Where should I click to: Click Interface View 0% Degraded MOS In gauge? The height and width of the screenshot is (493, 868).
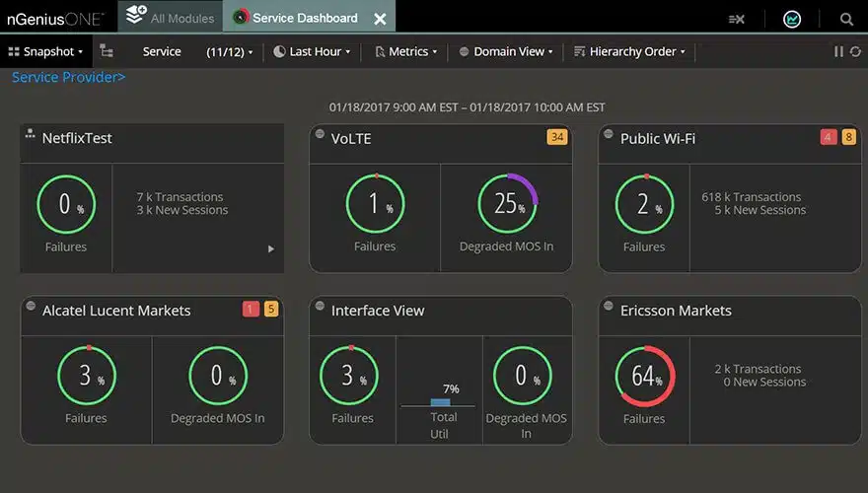522,376
